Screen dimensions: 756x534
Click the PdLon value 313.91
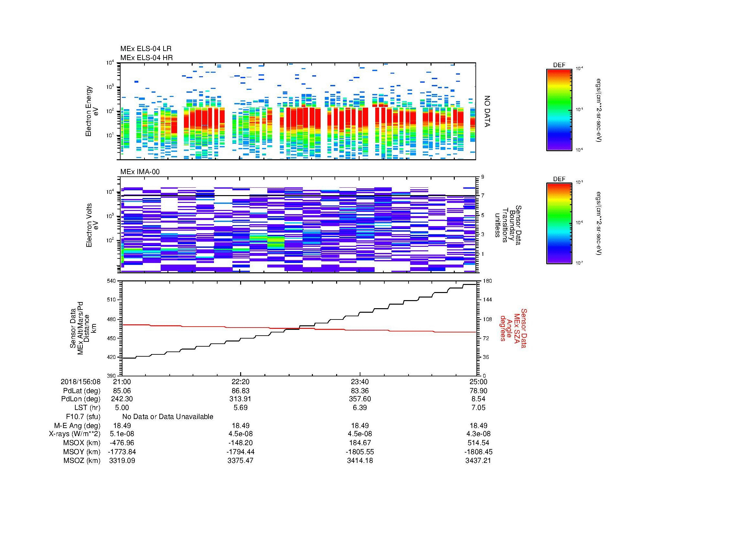coord(241,399)
